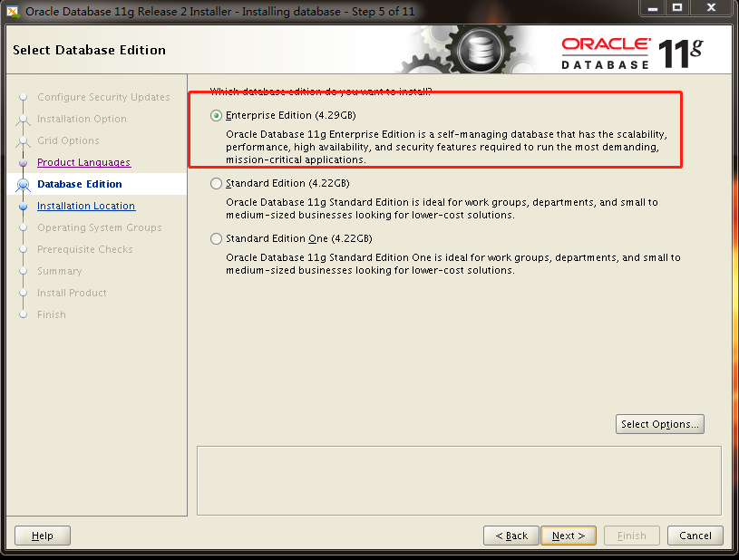Open the Help button
Viewport: 739px width, 560px height.
43,536
